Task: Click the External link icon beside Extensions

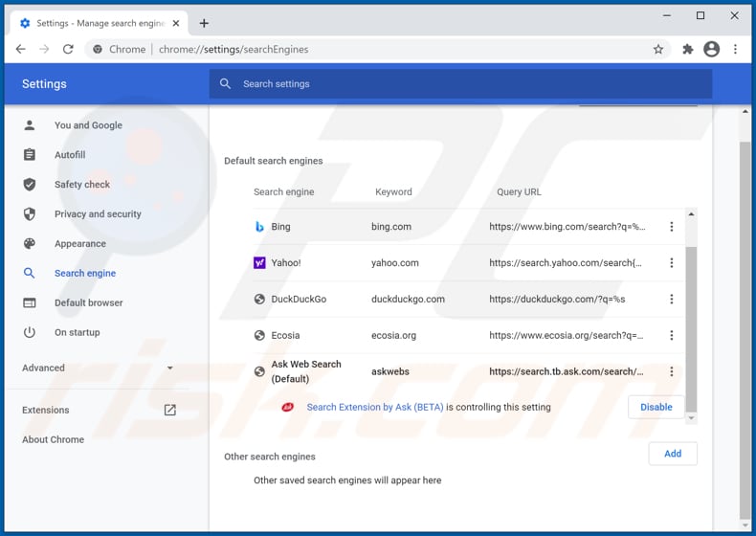Action: (x=169, y=410)
